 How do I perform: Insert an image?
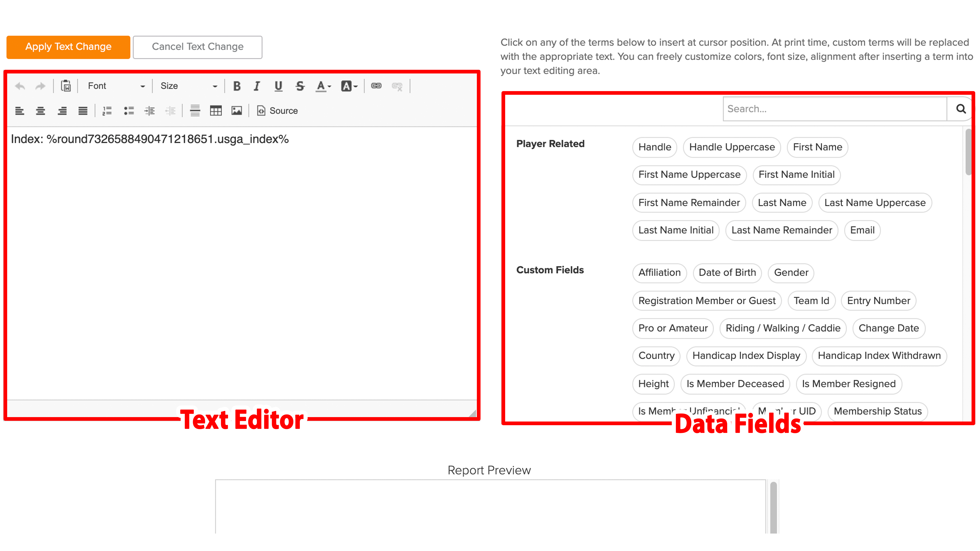[x=237, y=111]
